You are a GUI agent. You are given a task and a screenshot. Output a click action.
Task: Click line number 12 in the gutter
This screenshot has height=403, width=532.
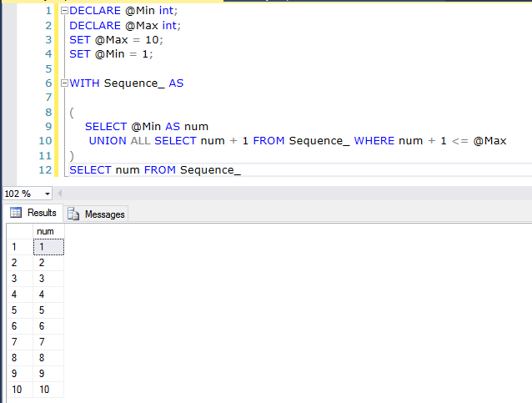(x=45, y=170)
